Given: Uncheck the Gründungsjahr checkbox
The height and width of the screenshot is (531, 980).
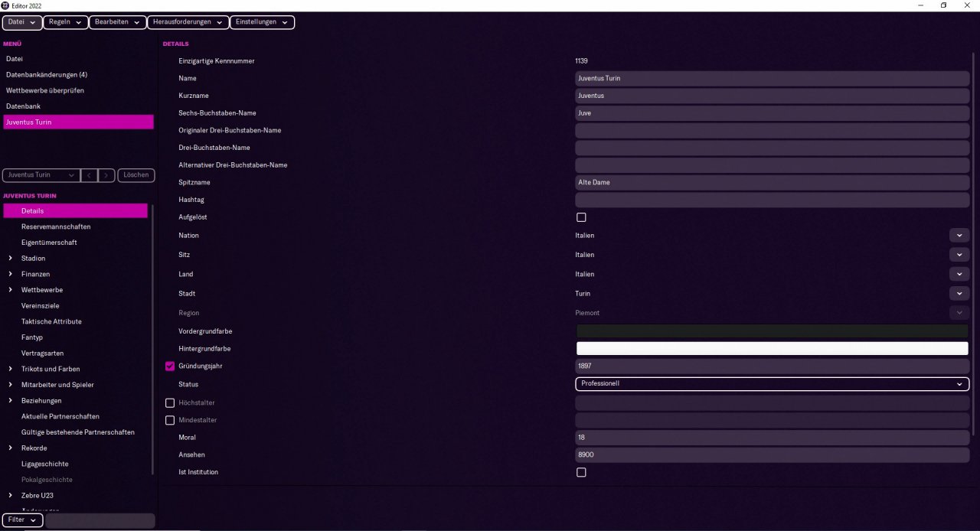Looking at the screenshot, I should 170,366.
